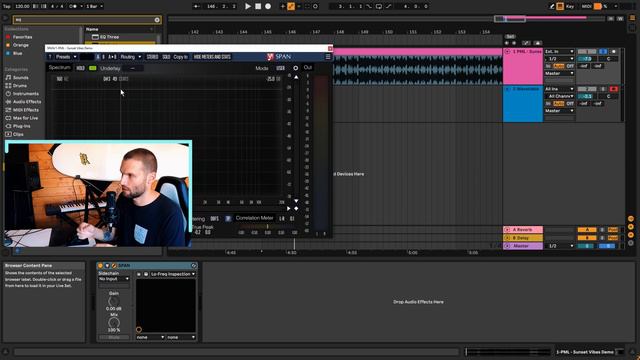Toggle SPAN device activator in device view

[x=100, y=266]
